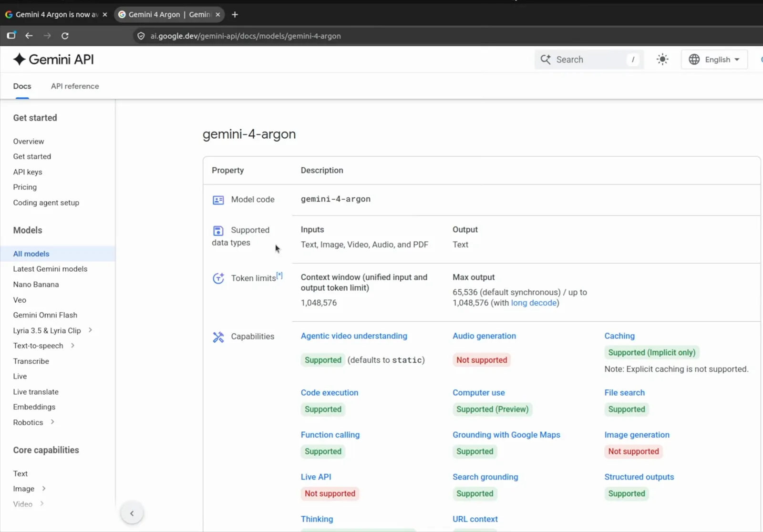Click the search sparkle magnifier icon
Image resolution: width=763 pixels, height=532 pixels.
546,59
